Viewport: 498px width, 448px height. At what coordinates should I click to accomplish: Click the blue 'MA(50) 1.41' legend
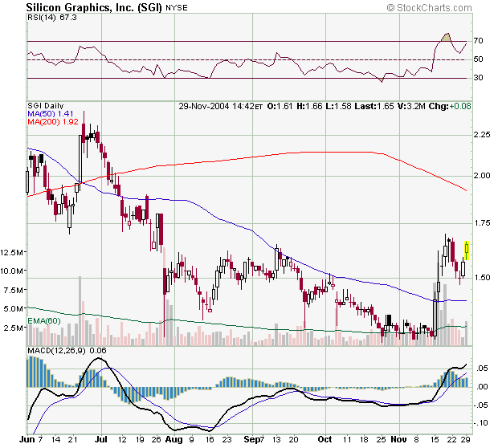51,114
